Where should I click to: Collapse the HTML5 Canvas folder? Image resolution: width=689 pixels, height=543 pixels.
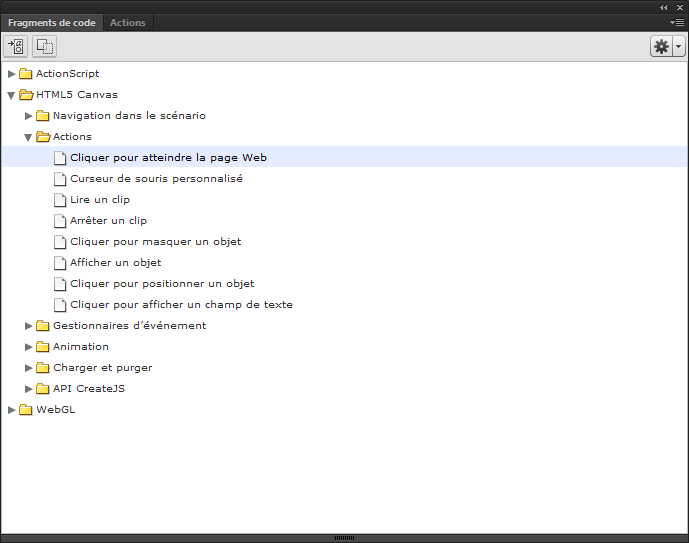point(11,95)
